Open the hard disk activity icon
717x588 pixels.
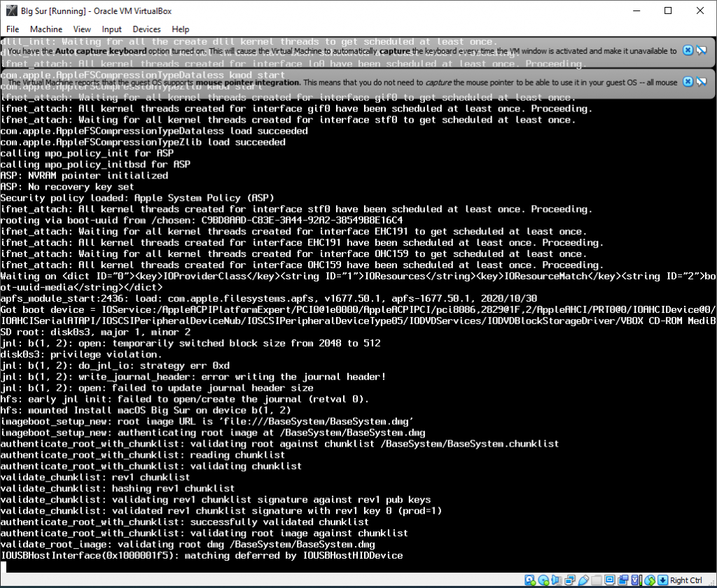point(529,580)
